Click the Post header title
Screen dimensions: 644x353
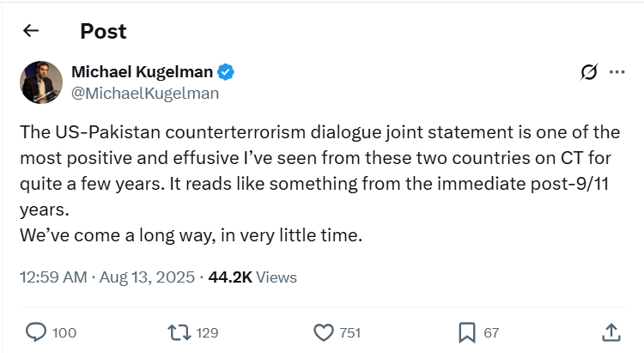[103, 31]
